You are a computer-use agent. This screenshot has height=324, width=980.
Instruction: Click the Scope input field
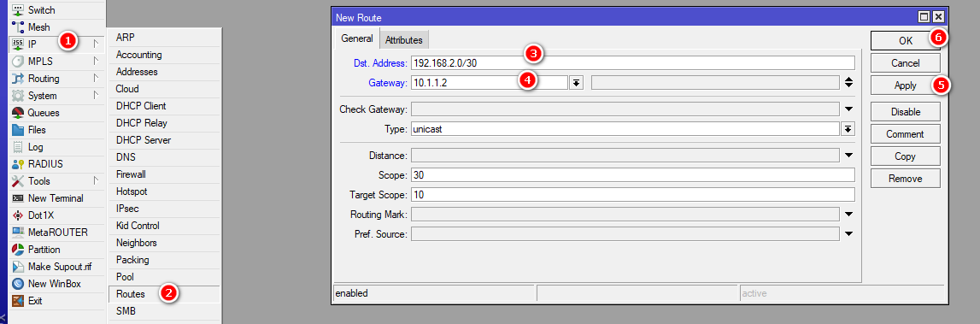pos(632,175)
